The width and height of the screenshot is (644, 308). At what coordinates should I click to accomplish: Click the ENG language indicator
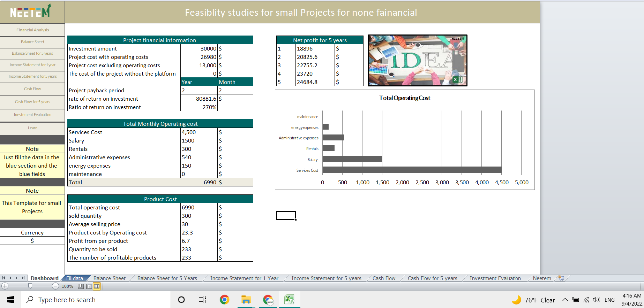click(610, 300)
